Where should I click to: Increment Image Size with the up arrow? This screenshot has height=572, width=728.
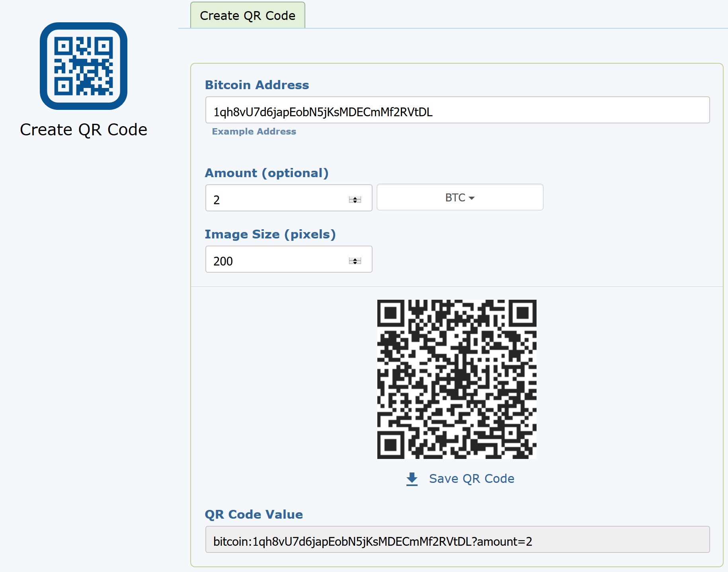[x=355, y=258]
